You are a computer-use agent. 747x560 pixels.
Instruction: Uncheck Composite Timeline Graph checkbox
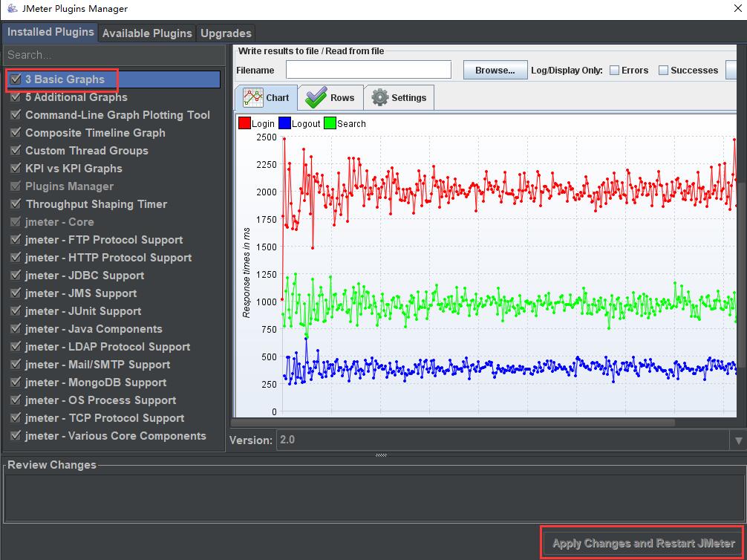pos(16,132)
